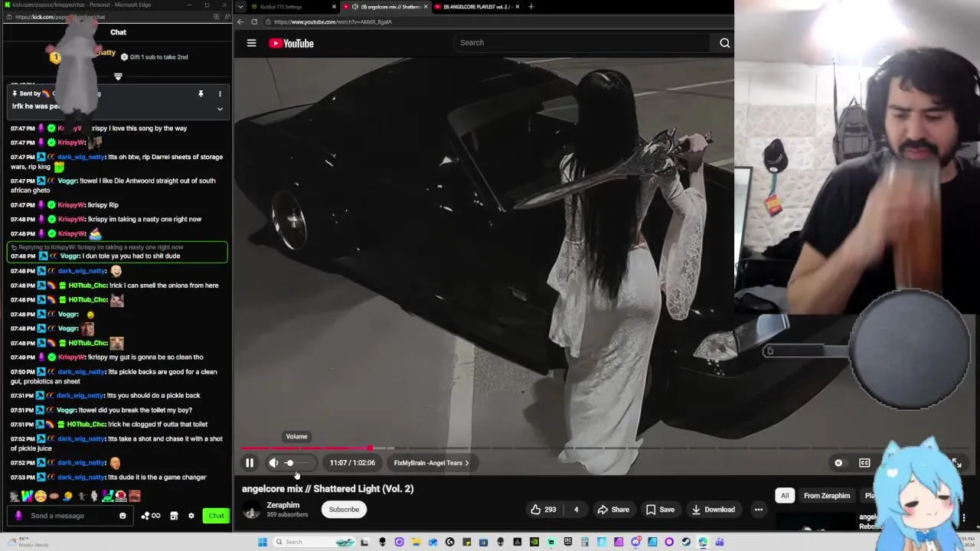Select the All filter chip

(x=784, y=496)
